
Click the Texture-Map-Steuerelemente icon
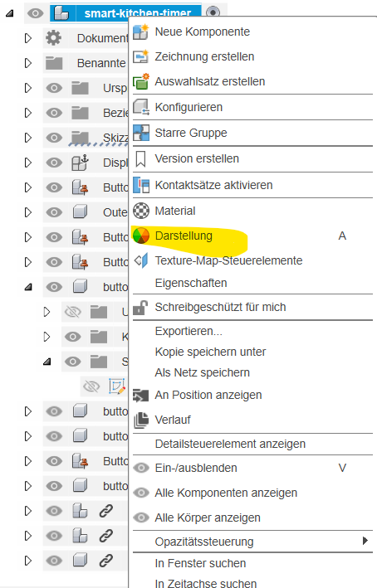(x=141, y=260)
